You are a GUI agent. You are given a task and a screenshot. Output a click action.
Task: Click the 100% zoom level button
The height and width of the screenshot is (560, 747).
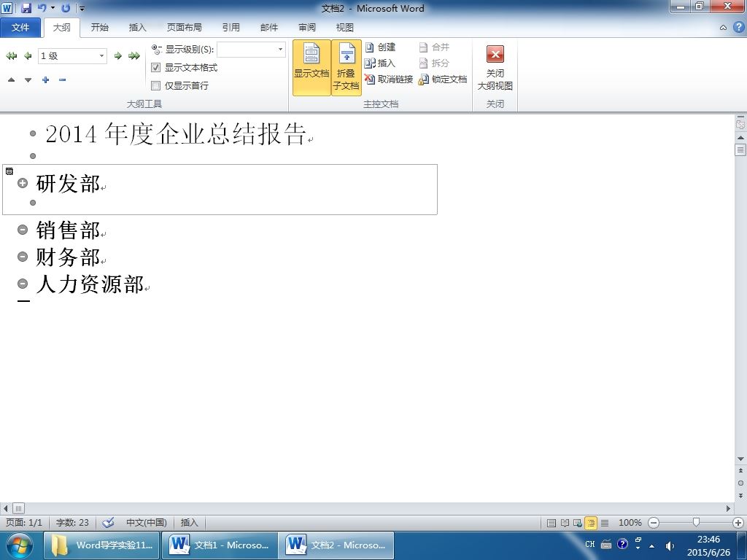point(630,522)
